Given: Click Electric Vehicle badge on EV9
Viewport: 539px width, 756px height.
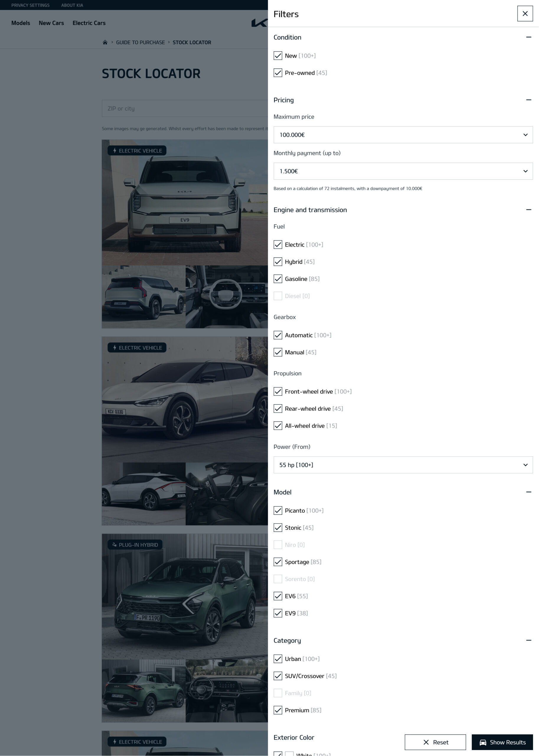Looking at the screenshot, I should pos(137,151).
